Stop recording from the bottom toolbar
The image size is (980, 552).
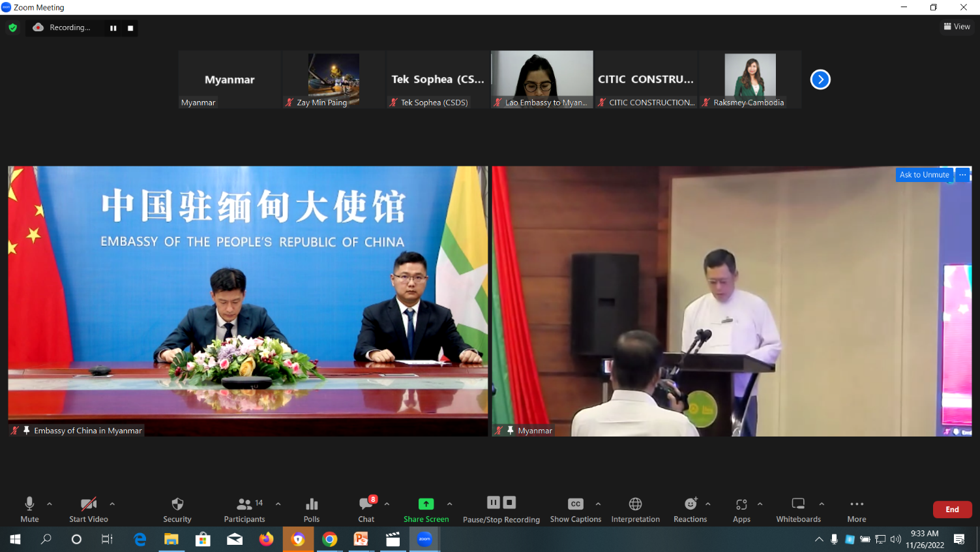click(509, 502)
